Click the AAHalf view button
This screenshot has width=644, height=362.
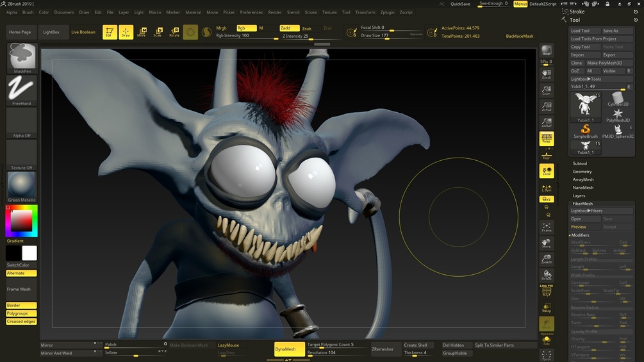(547, 122)
